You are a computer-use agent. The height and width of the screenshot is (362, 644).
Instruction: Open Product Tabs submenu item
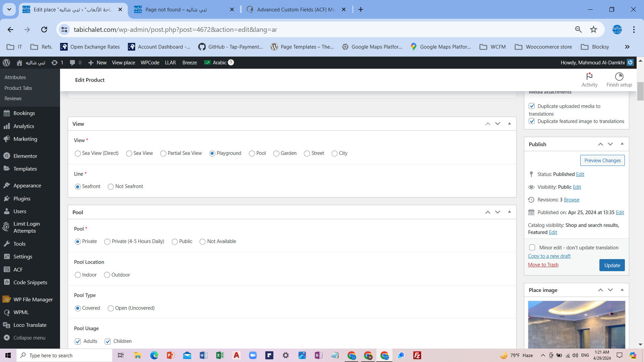(18, 88)
